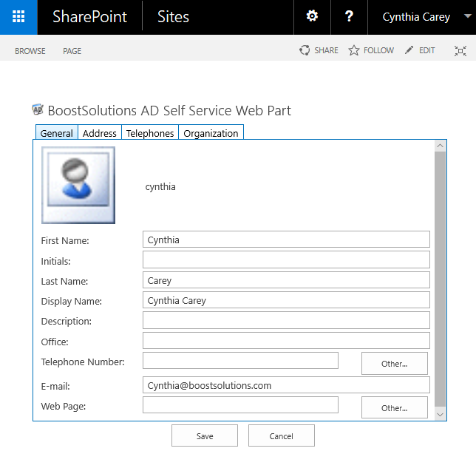Click Other button beside Telephone Number
Screen dimensions: 476x451
[x=395, y=364]
